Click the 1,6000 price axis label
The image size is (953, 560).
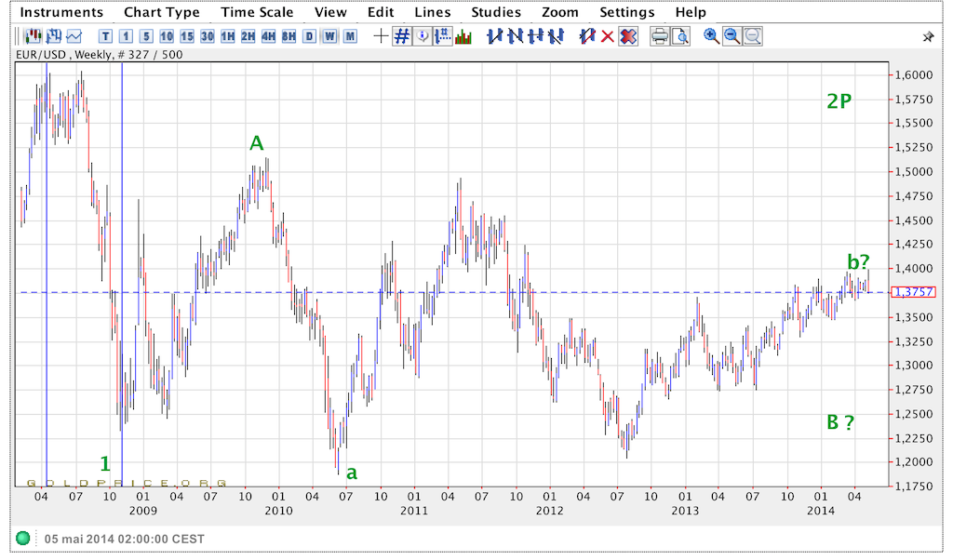[914, 75]
